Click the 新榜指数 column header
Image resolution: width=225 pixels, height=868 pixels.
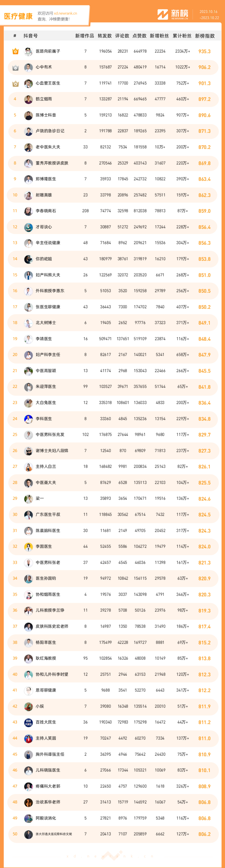coord(205,36)
